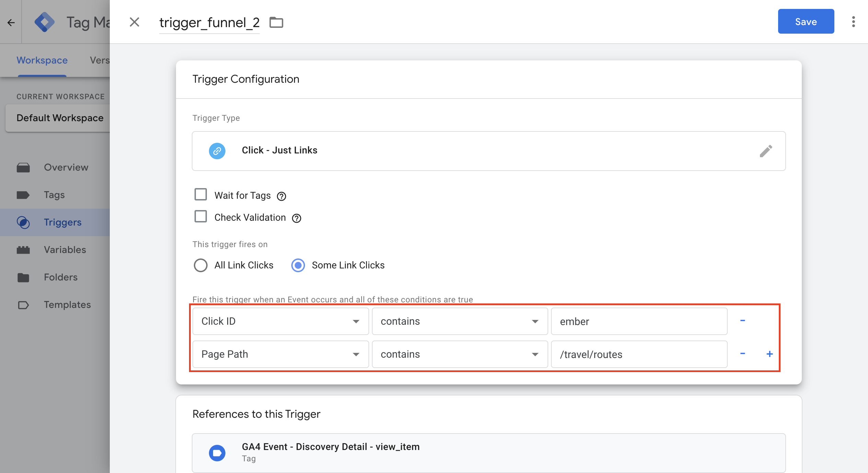The height and width of the screenshot is (473, 868).
Task: Open the GA4 Event - Discovery Detail - view_item tag
Action: [x=489, y=453]
